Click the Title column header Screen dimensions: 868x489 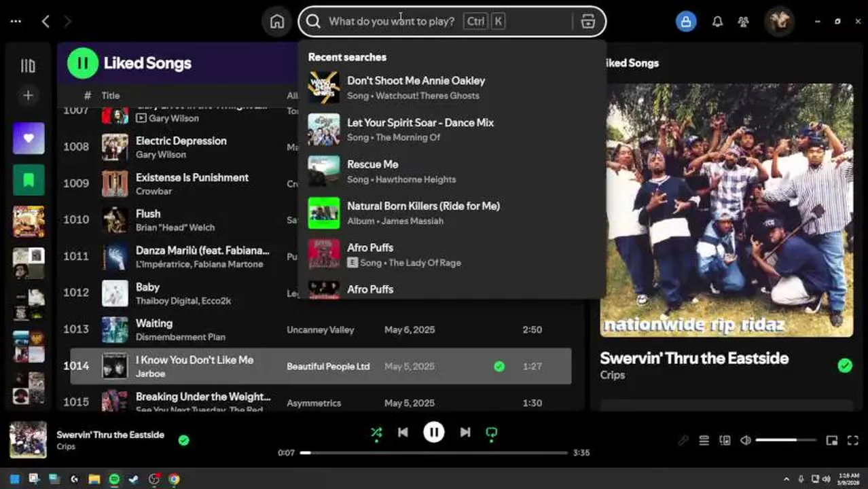111,96
